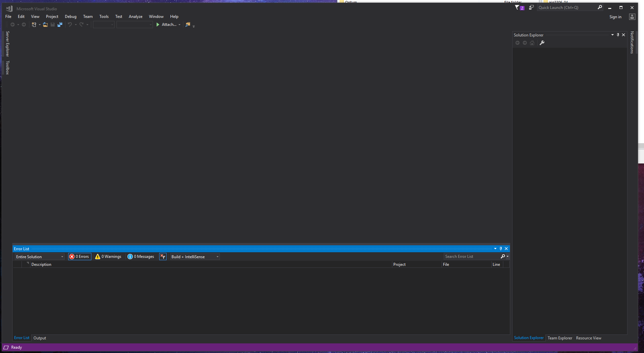
Task: Click the Save All toolbar icon
Action: [x=60, y=25]
